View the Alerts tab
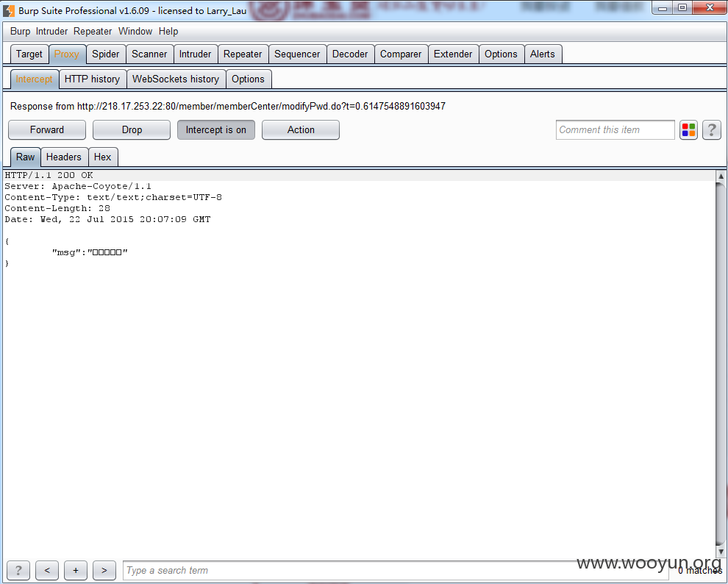728x584 pixels. tap(542, 54)
